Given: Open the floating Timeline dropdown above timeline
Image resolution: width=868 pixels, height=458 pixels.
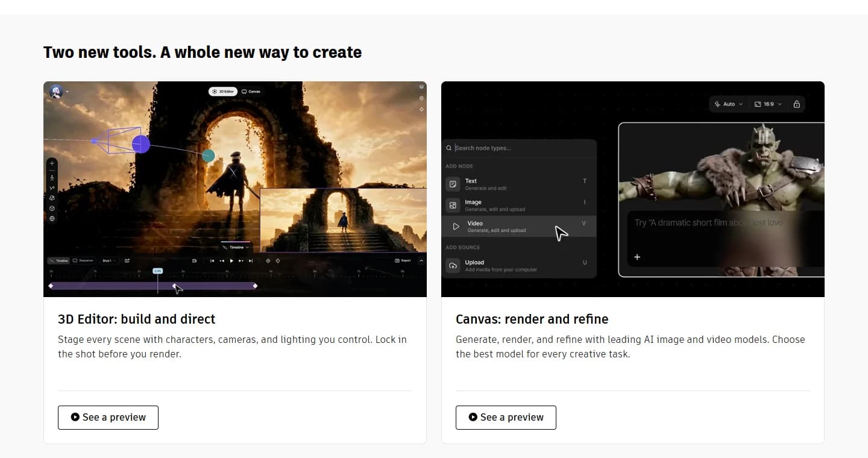Looking at the screenshot, I should (236, 247).
